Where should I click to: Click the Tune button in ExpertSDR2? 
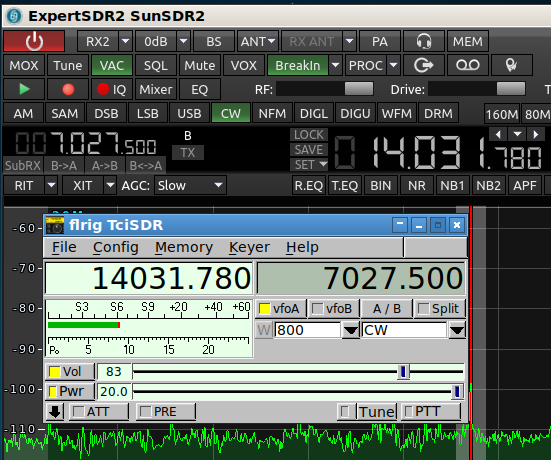pyautogui.click(x=68, y=65)
